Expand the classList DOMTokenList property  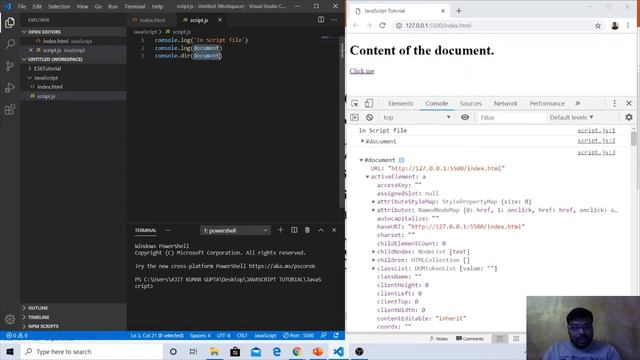[373, 269]
